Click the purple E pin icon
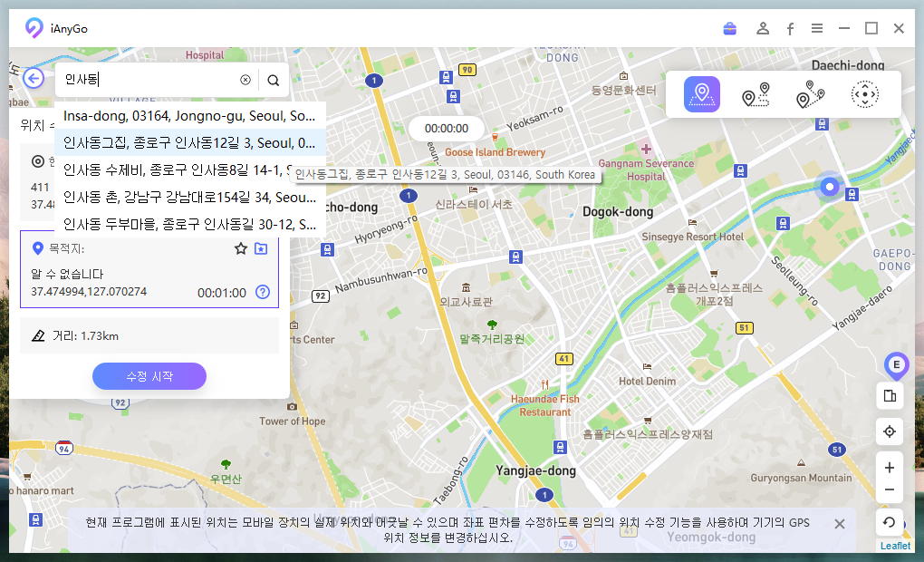The width and height of the screenshot is (924, 562). click(896, 365)
